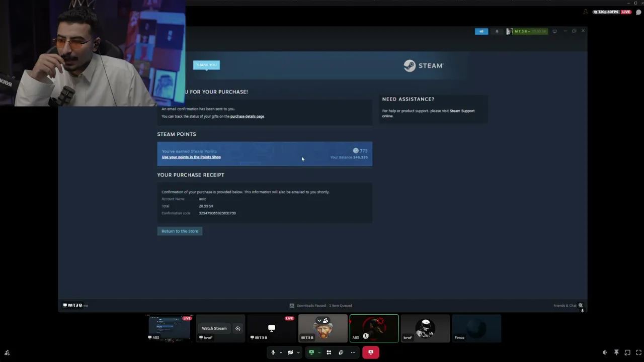644x362 pixels.
Task: Click the pin icon in bottom right
Action: (x=616, y=353)
